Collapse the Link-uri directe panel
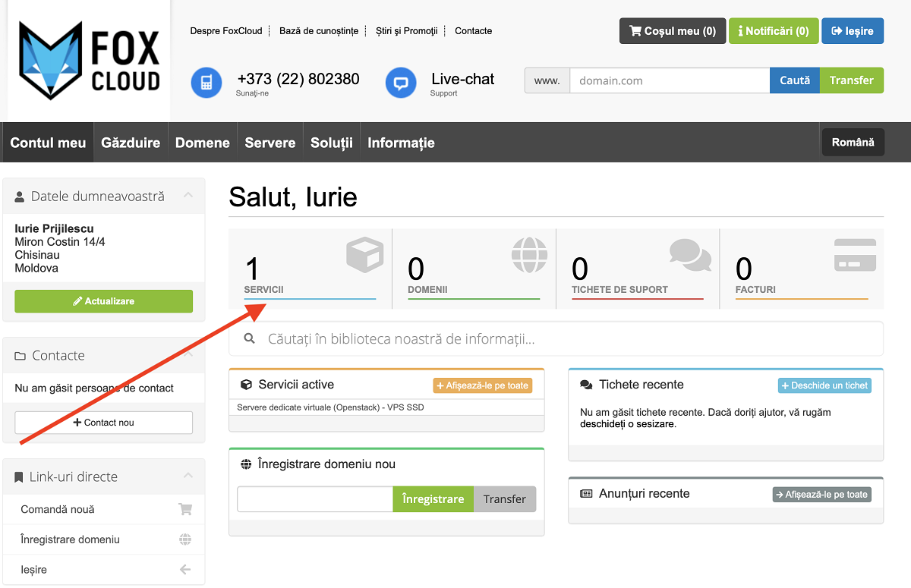The image size is (911, 588). point(188,476)
